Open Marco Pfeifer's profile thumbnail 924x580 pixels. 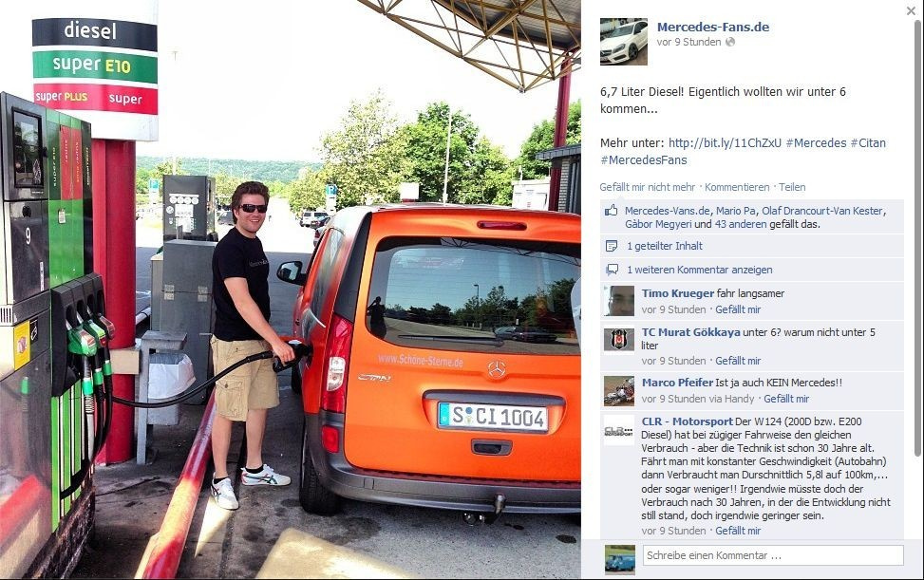coord(619,391)
